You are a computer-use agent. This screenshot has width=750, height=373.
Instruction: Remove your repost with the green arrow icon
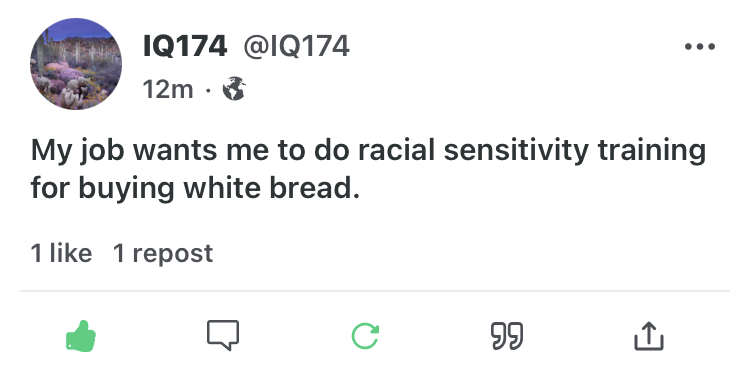(365, 336)
